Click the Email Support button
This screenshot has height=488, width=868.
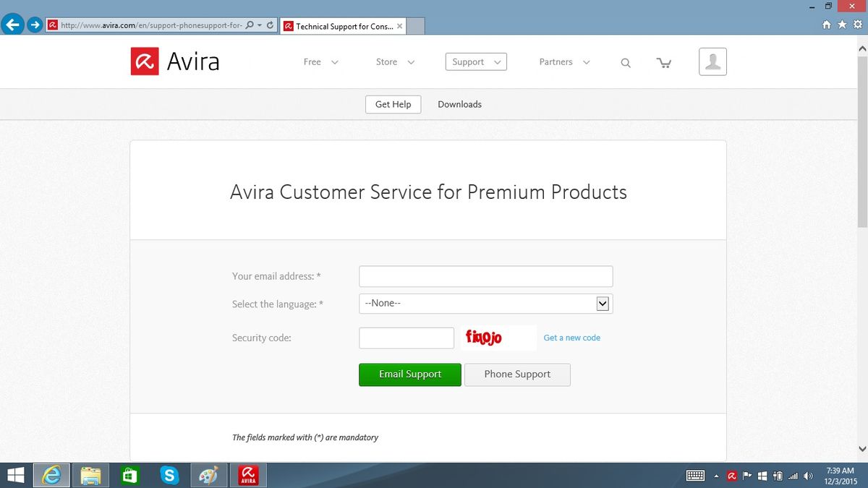coord(410,374)
